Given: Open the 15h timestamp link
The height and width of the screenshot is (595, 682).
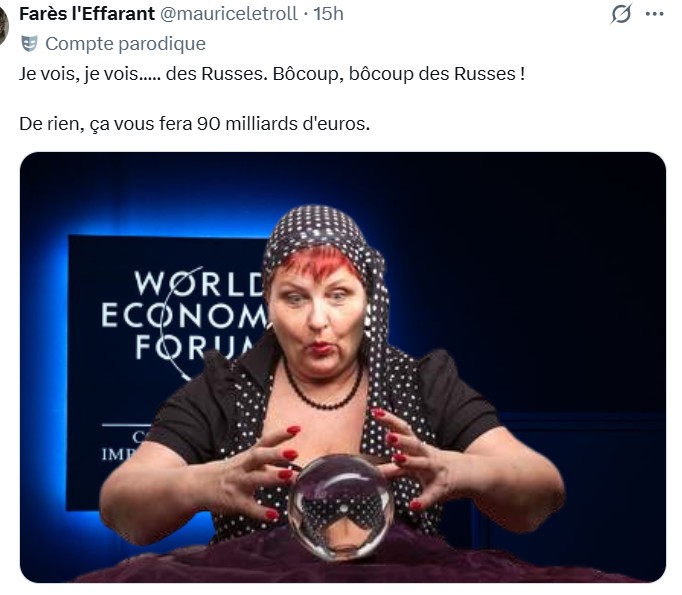Looking at the screenshot, I should pos(328,14).
